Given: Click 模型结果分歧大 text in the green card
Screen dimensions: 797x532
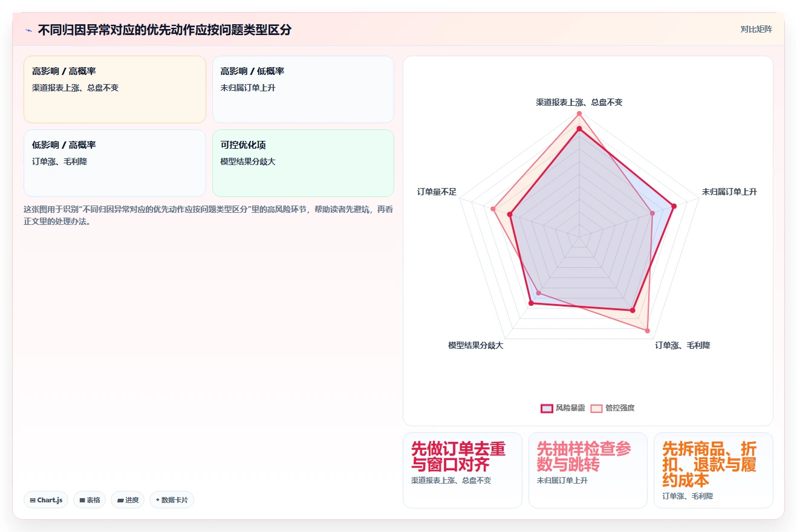Looking at the screenshot, I should 248,161.
